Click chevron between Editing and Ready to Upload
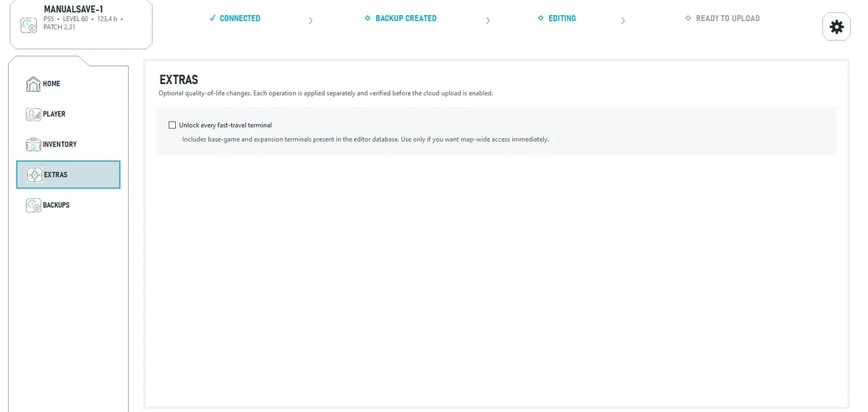Screen dimensions: 868x412 623,20
